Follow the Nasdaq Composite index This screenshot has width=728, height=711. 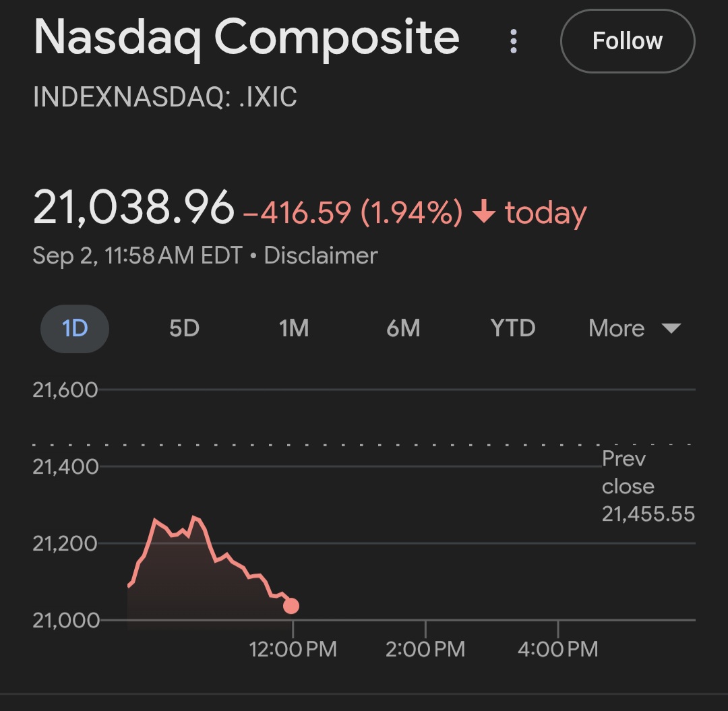point(627,41)
